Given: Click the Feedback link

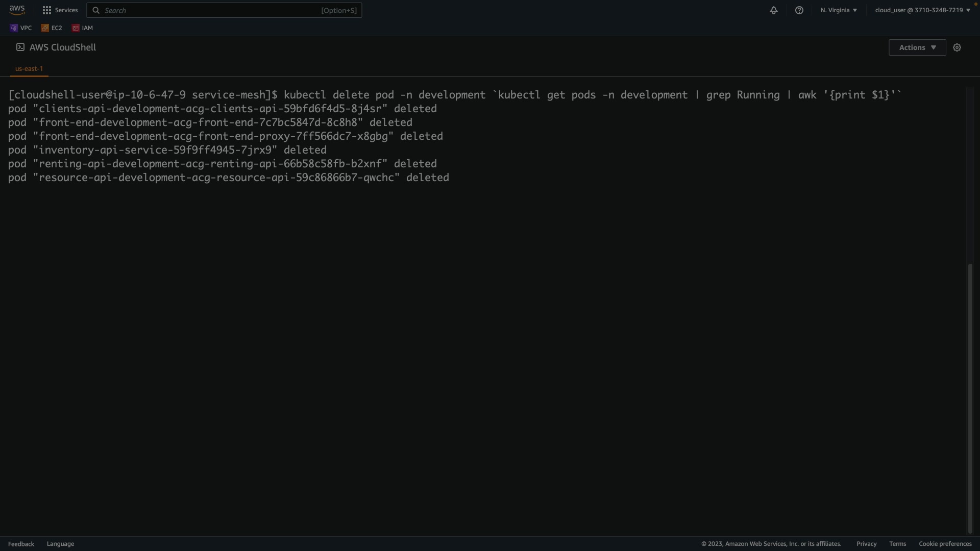Looking at the screenshot, I should pos(21,544).
